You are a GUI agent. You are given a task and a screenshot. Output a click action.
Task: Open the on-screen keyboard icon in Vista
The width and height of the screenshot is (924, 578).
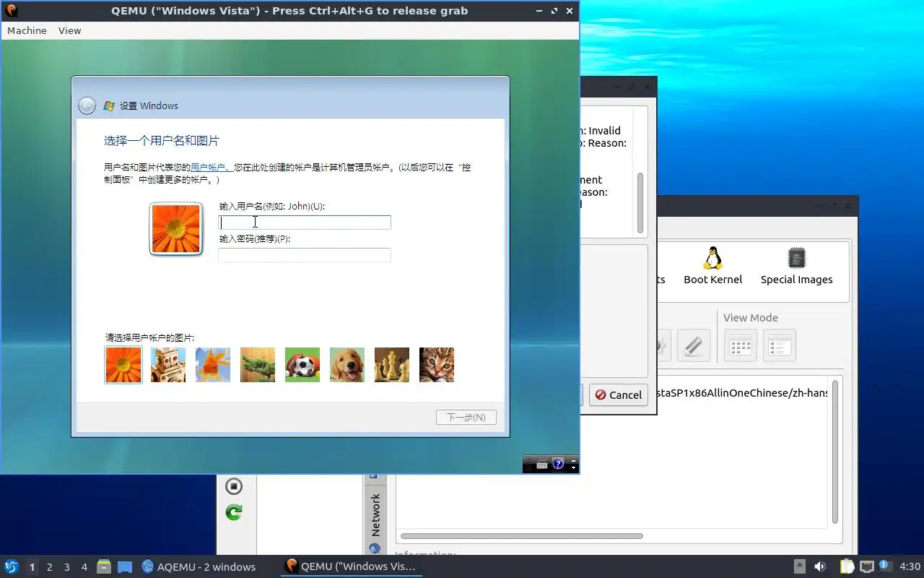click(x=542, y=465)
